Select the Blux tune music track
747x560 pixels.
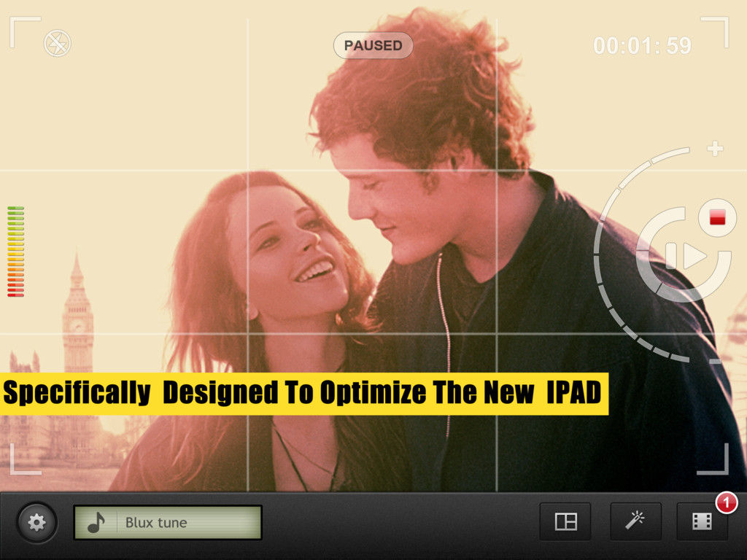point(168,522)
